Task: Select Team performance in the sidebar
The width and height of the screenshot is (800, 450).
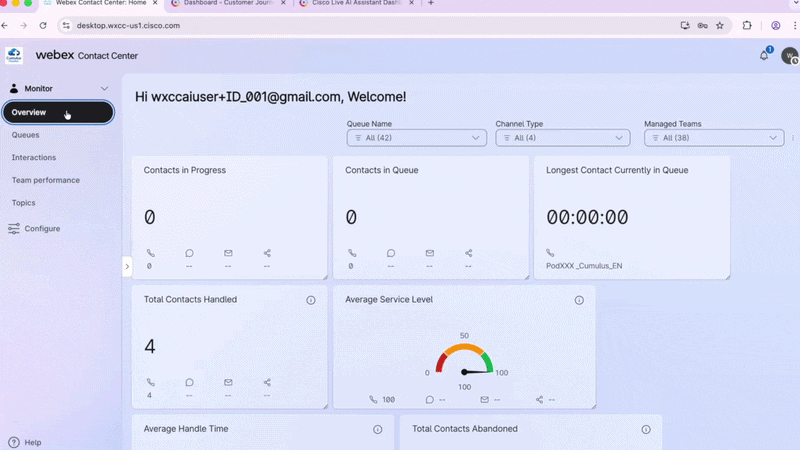Action: coord(45,180)
